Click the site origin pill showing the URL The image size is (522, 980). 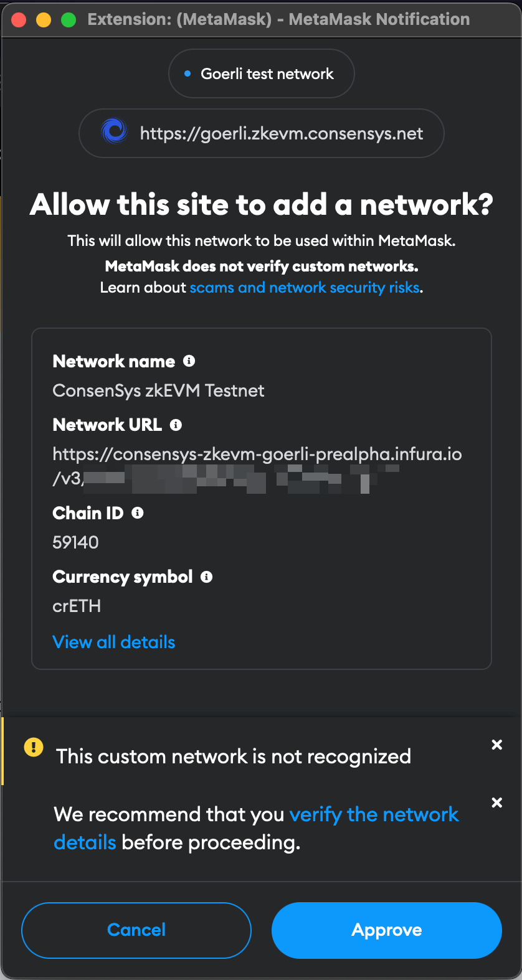pyautogui.click(x=261, y=133)
